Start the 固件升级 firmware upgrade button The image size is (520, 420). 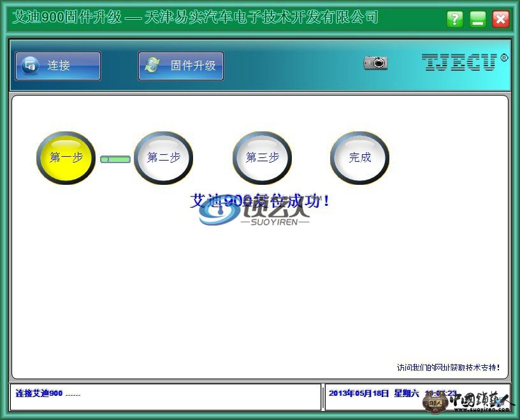pyautogui.click(x=181, y=66)
